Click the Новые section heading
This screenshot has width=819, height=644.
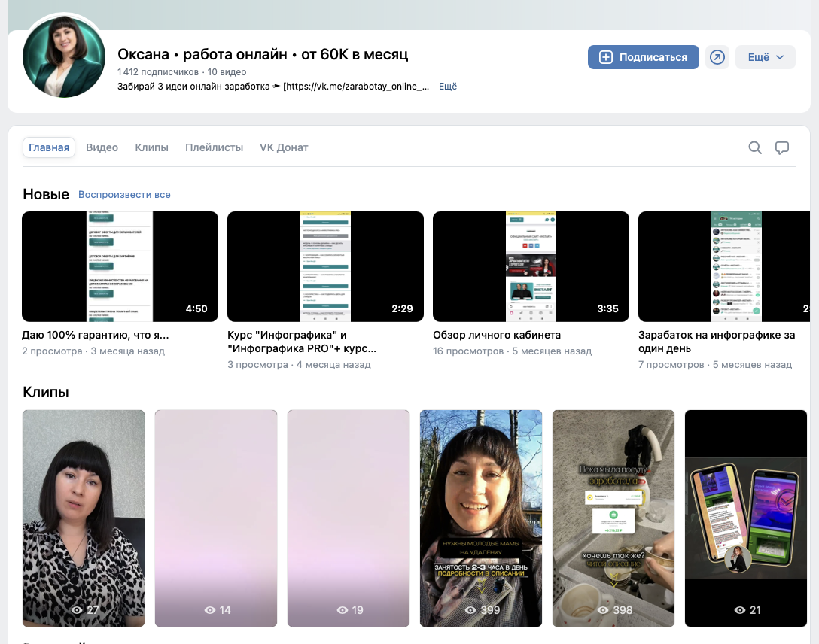click(46, 194)
